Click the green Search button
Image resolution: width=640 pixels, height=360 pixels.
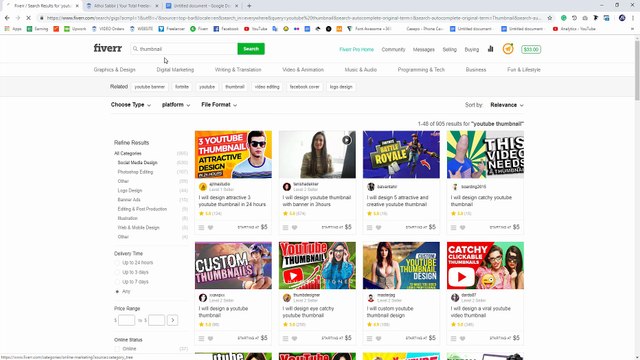tap(251, 49)
